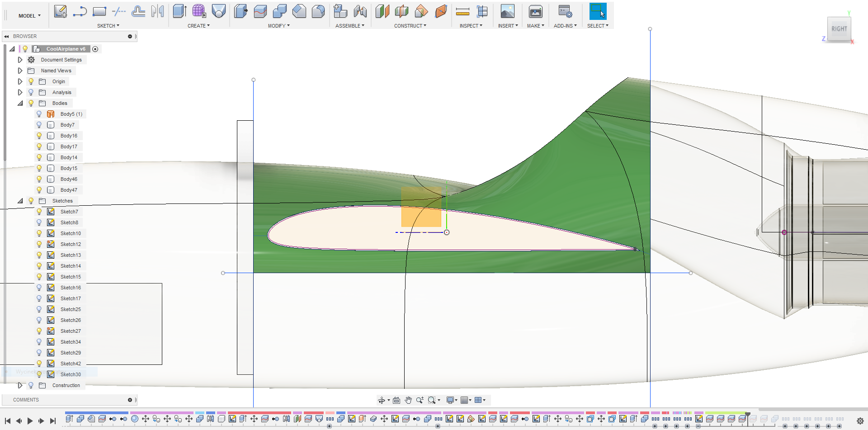The width and height of the screenshot is (868, 430).
Task: Click the Create Sketch tool icon
Action: tap(61, 11)
